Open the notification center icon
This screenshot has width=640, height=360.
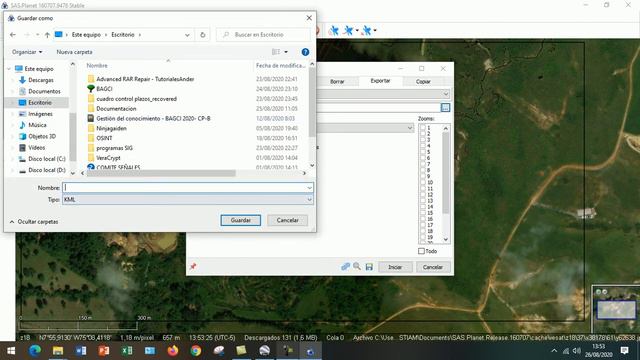tap(624, 351)
